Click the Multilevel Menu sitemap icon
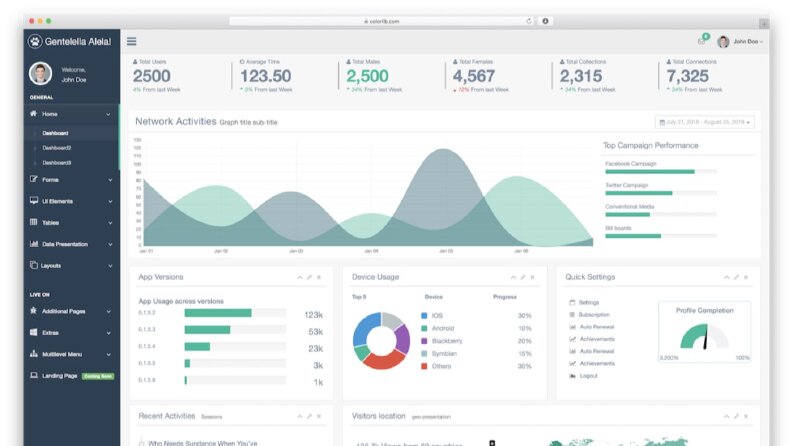This screenshot has width=793, height=446. (x=33, y=354)
